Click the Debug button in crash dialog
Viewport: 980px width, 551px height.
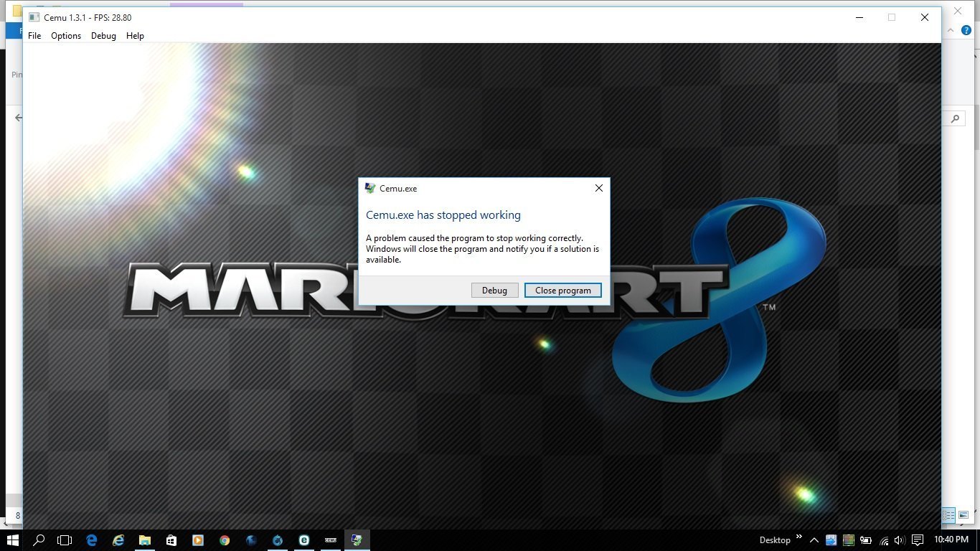coord(494,291)
